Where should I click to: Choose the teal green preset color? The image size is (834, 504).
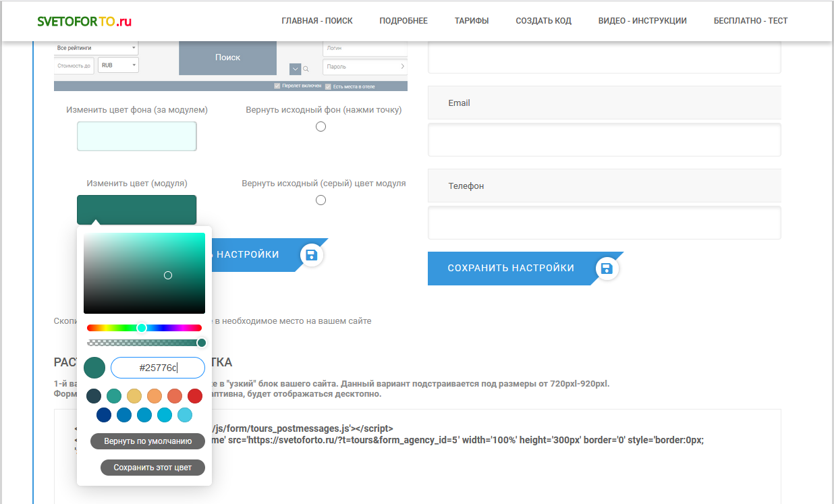click(x=114, y=396)
